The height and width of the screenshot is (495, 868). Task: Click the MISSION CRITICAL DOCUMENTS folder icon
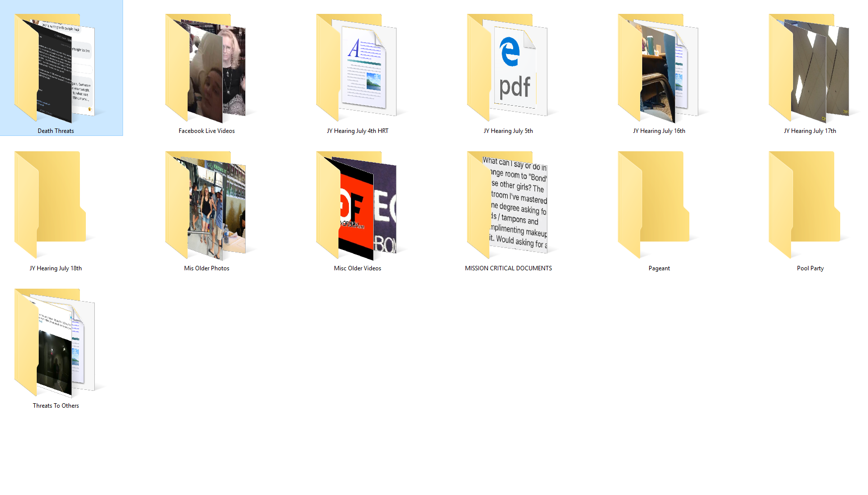[507, 205]
